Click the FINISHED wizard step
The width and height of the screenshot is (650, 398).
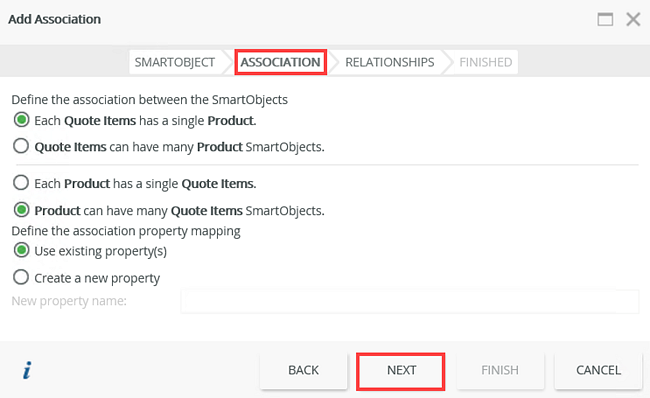pyautogui.click(x=485, y=62)
